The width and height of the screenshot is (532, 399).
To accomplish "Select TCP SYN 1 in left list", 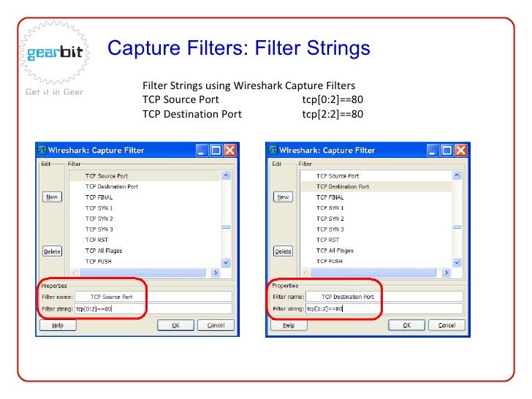I will click(145, 208).
